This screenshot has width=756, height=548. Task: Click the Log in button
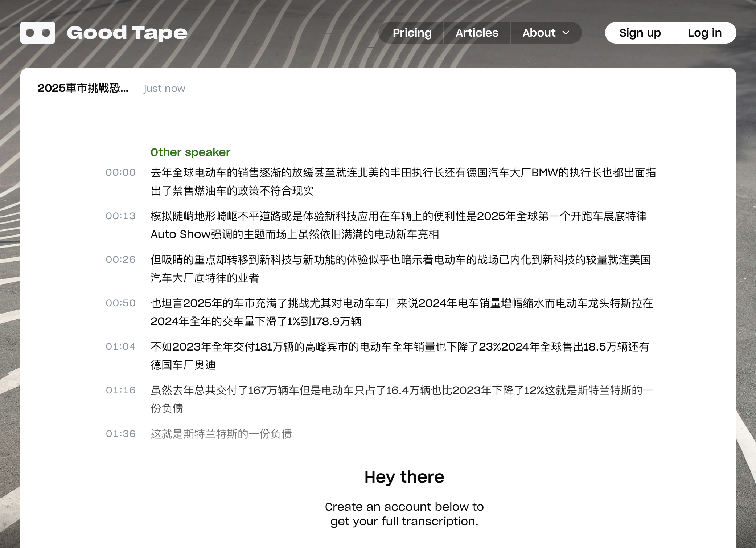[705, 33]
